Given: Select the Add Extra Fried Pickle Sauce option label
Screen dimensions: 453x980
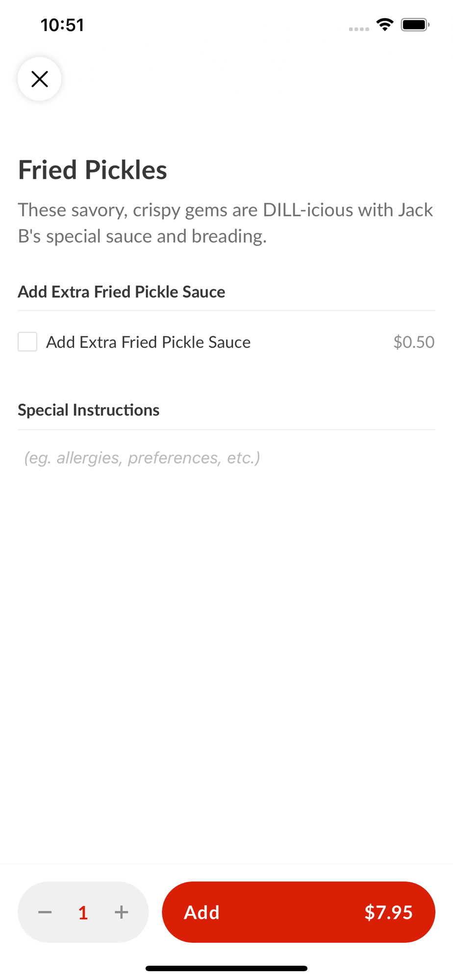Looking at the screenshot, I should click(148, 342).
